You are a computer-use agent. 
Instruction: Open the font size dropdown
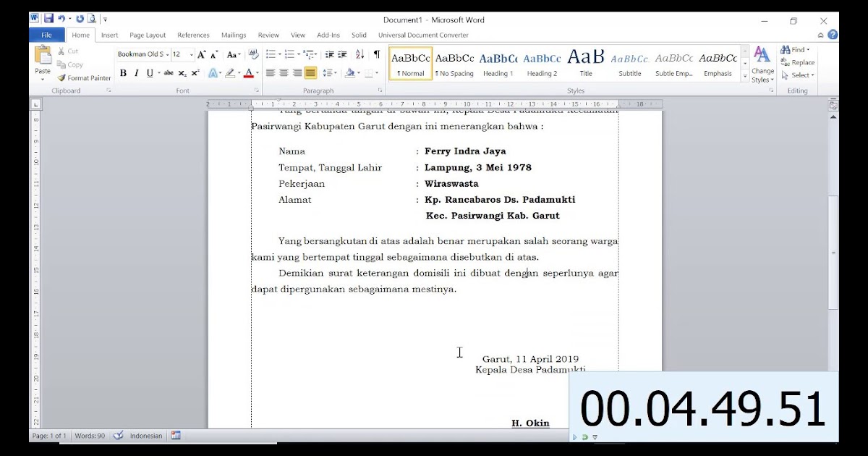[x=191, y=54]
